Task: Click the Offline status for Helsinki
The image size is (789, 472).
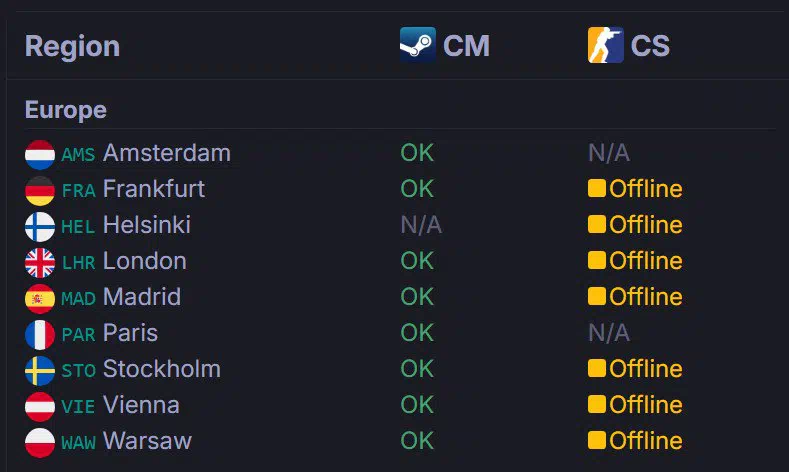Action: [635, 224]
